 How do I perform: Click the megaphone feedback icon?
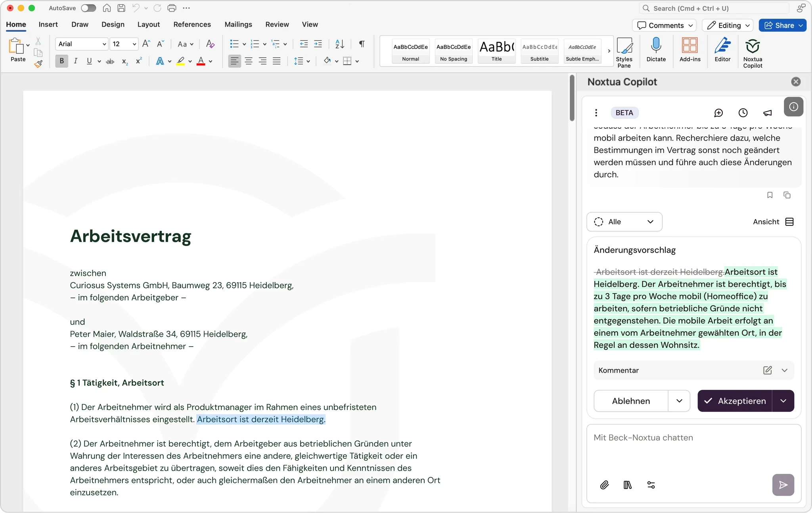[768, 113]
